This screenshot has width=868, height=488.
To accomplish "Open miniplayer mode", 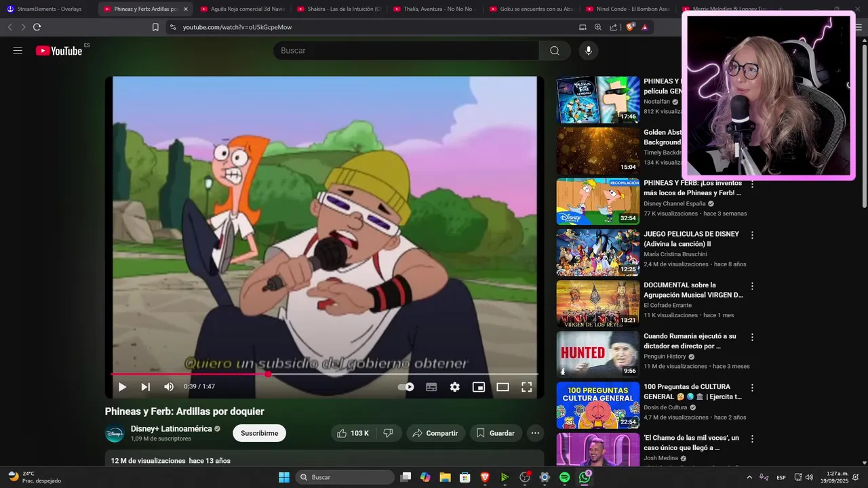I will (479, 387).
